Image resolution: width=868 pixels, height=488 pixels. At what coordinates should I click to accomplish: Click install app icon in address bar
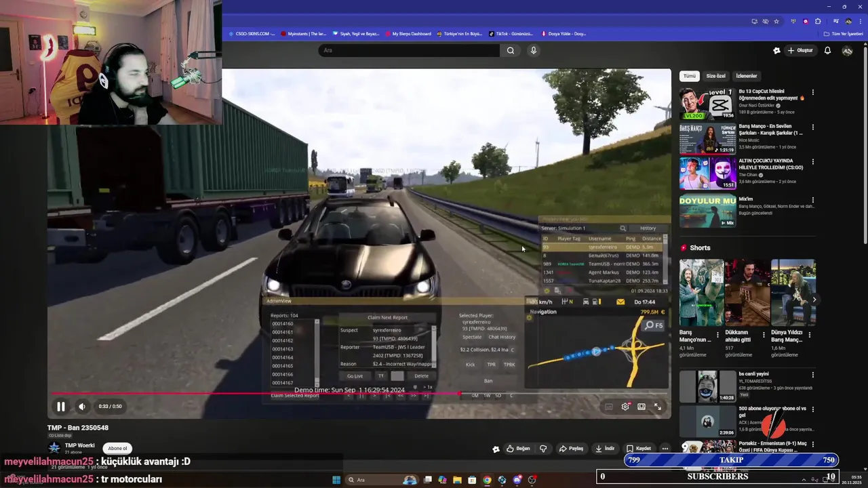pyautogui.click(x=755, y=21)
